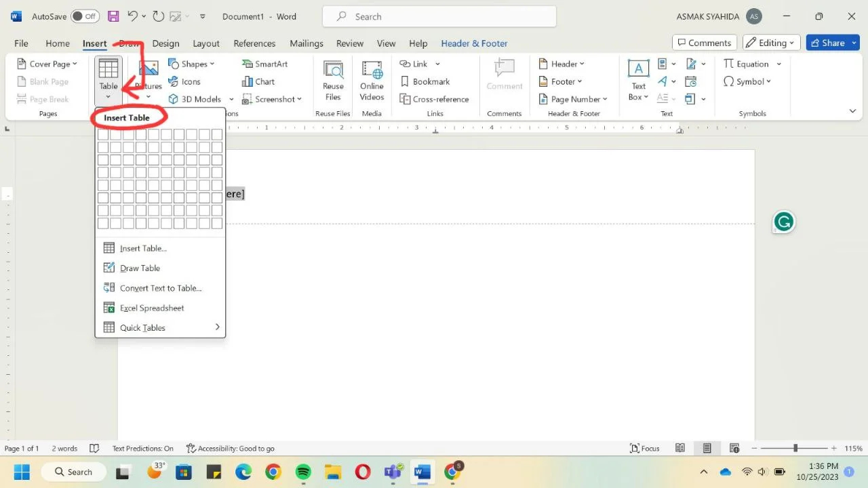Select the Cross-reference tool
Image resolution: width=868 pixels, height=488 pixels.
(434, 99)
